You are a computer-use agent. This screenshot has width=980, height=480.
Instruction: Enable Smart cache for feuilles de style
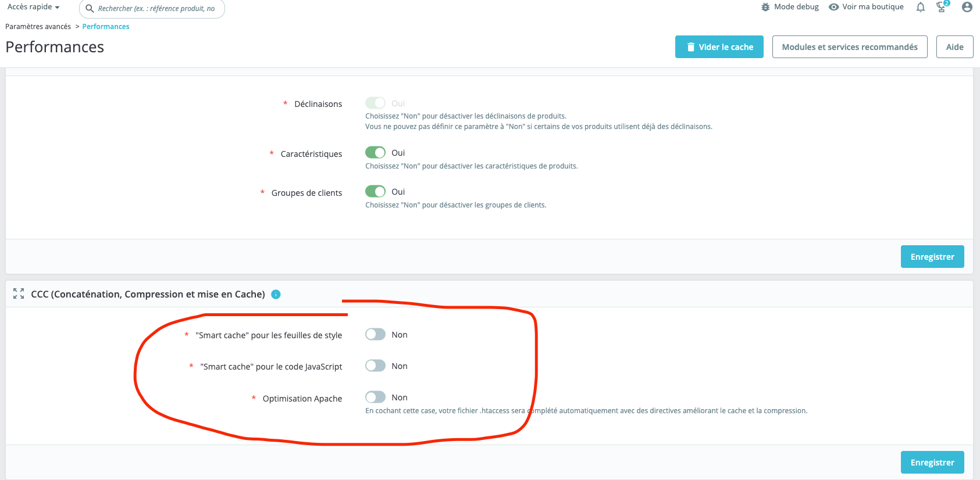[x=375, y=334]
